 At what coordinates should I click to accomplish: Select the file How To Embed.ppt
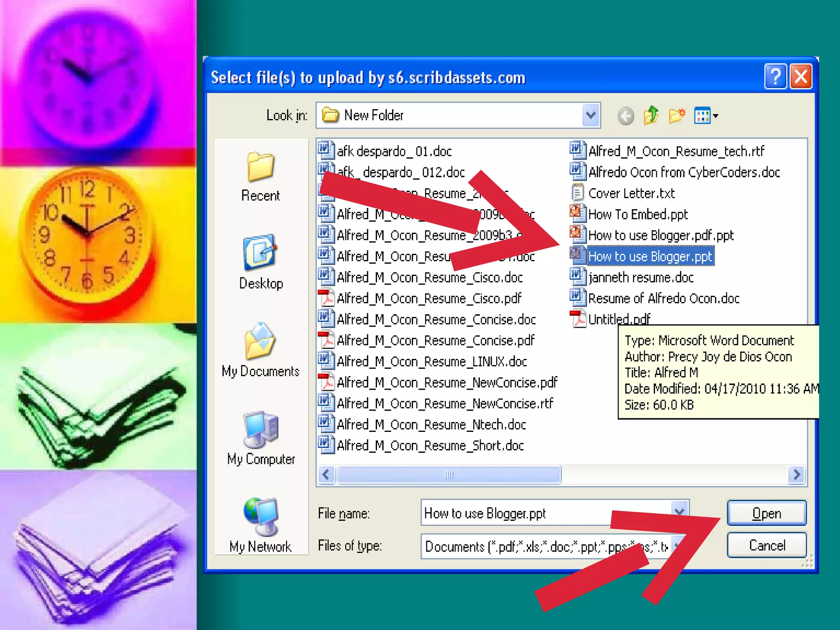637,214
